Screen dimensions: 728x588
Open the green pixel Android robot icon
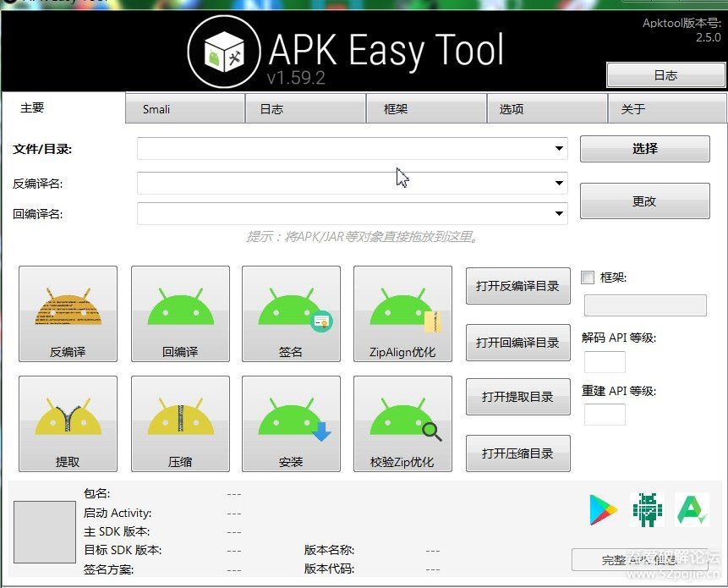(x=647, y=509)
